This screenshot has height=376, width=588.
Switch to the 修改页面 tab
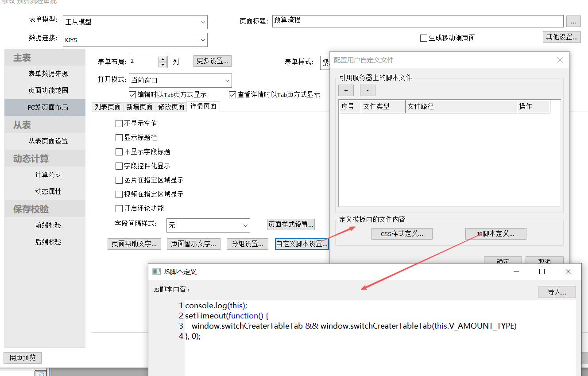[171, 107]
